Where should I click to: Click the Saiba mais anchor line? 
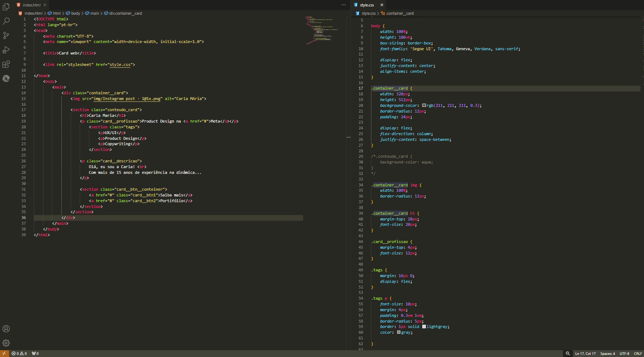click(141, 195)
